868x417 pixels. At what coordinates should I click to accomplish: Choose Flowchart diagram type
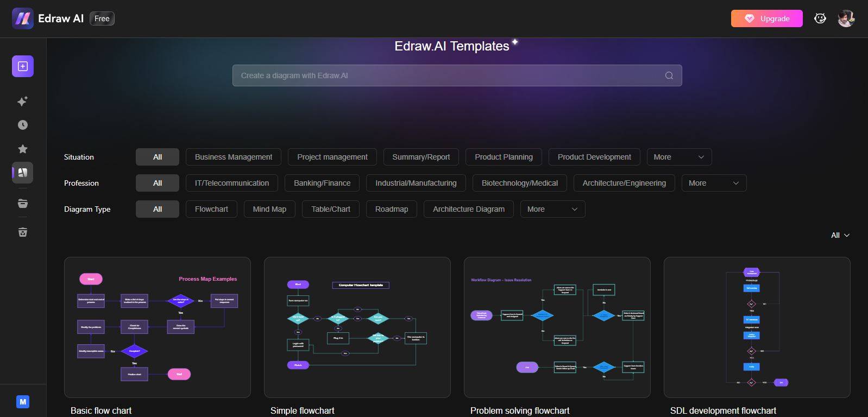tap(211, 209)
